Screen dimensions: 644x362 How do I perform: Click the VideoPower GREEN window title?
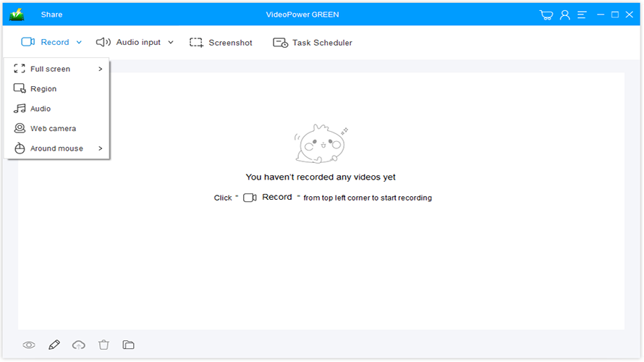[x=302, y=14]
